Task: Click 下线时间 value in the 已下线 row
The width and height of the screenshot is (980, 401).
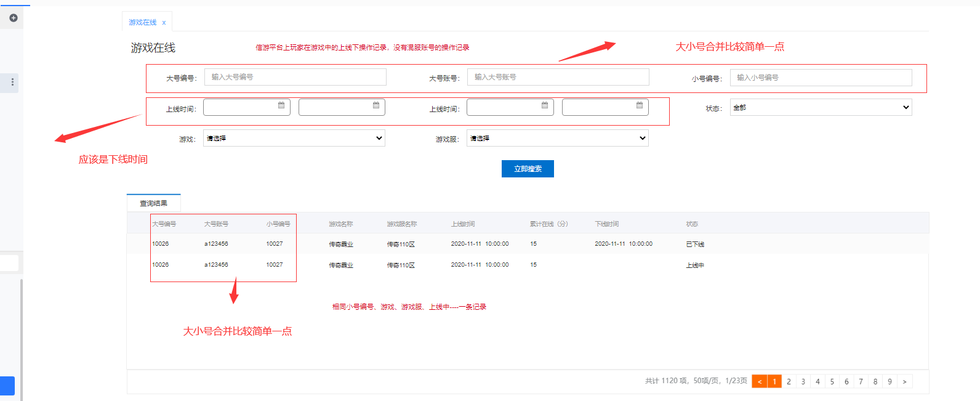Action: [624, 244]
